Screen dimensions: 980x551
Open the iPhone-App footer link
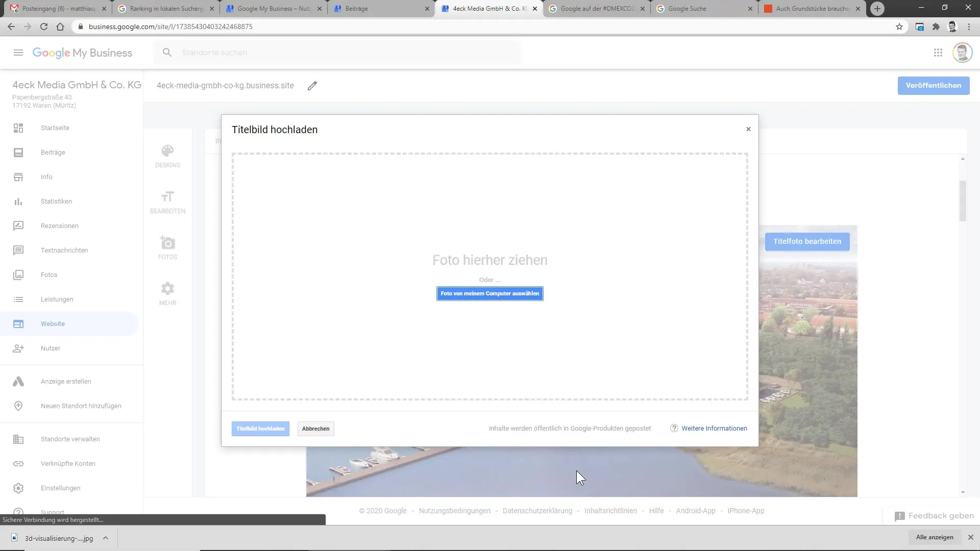coord(746,511)
